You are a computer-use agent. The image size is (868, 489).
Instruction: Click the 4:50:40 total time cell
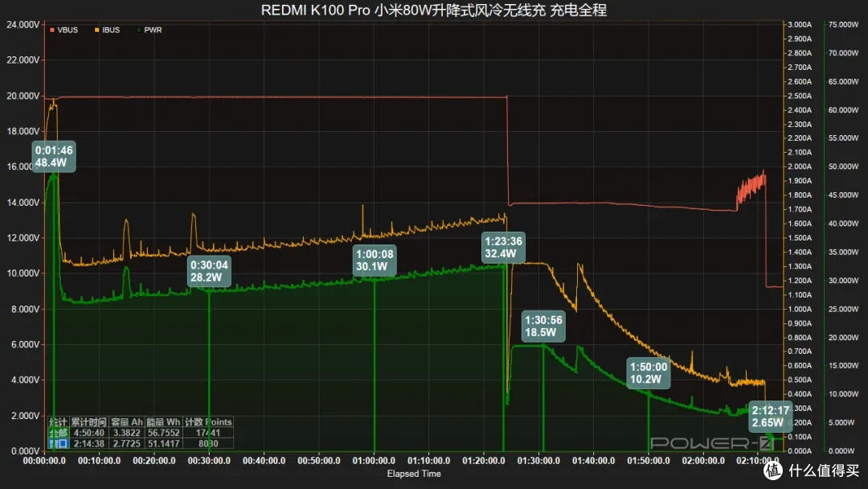88,433
